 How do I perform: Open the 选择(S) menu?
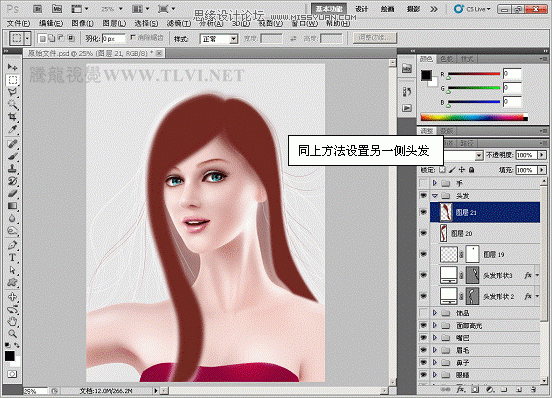(146, 23)
